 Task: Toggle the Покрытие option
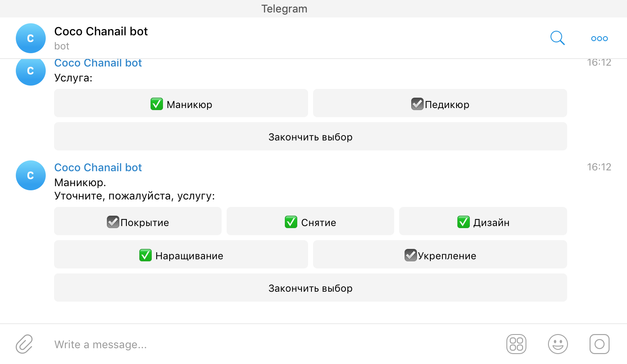pos(138,221)
